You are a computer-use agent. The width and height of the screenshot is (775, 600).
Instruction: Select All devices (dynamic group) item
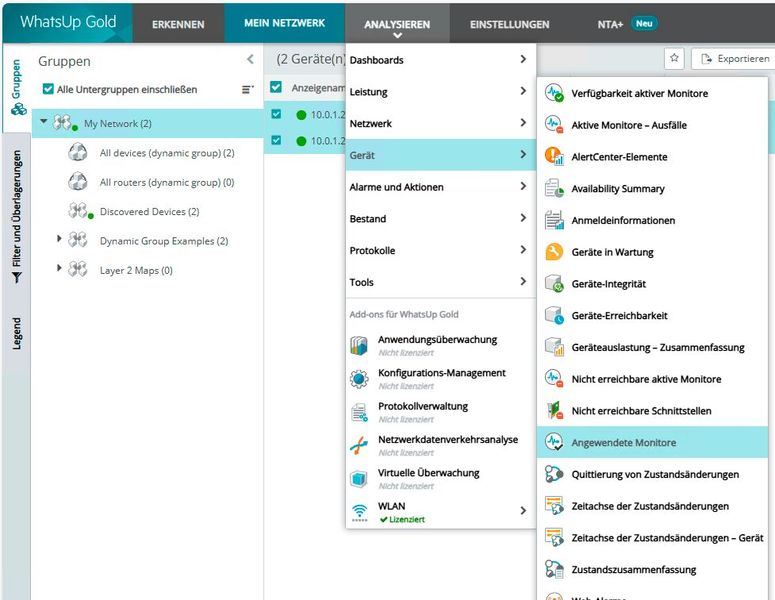pos(167,153)
